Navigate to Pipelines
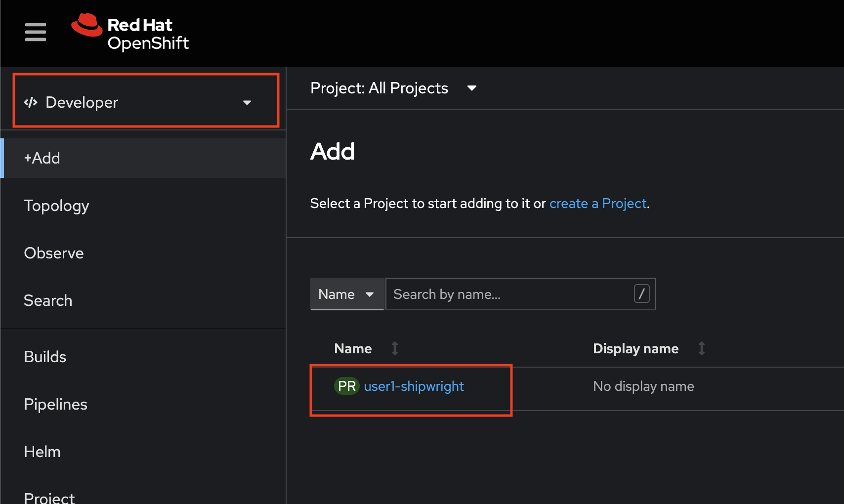The width and height of the screenshot is (844, 504). click(x=143, y=404)
